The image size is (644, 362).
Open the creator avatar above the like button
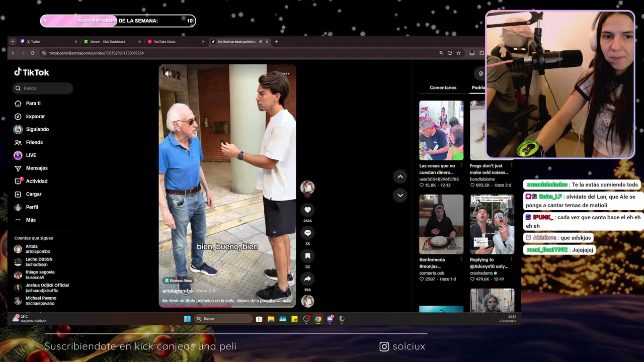pyautogui.click(x=307, y=188)
